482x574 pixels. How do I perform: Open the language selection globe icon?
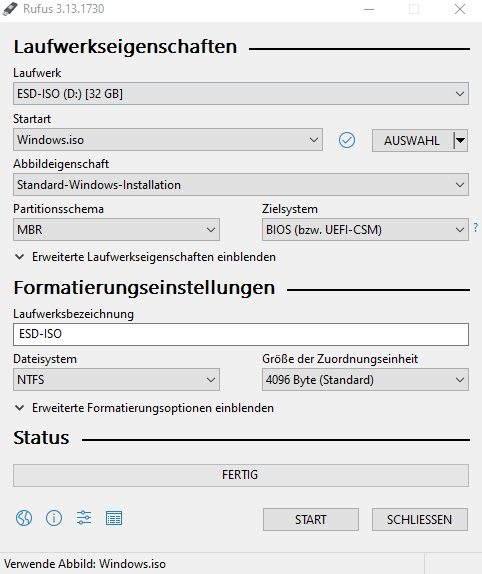tap(24, 518)
